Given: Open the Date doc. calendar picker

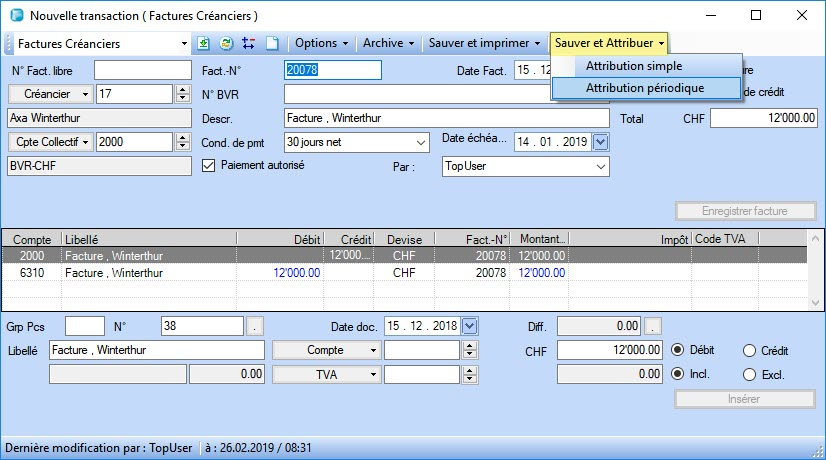Looking at the screenshot, I should tap(470, 326).
